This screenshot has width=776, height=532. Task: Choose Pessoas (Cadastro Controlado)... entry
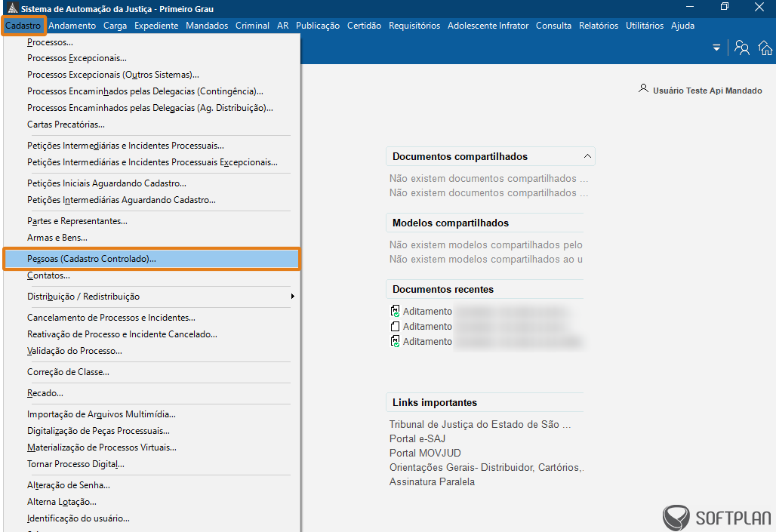(151, 259)
